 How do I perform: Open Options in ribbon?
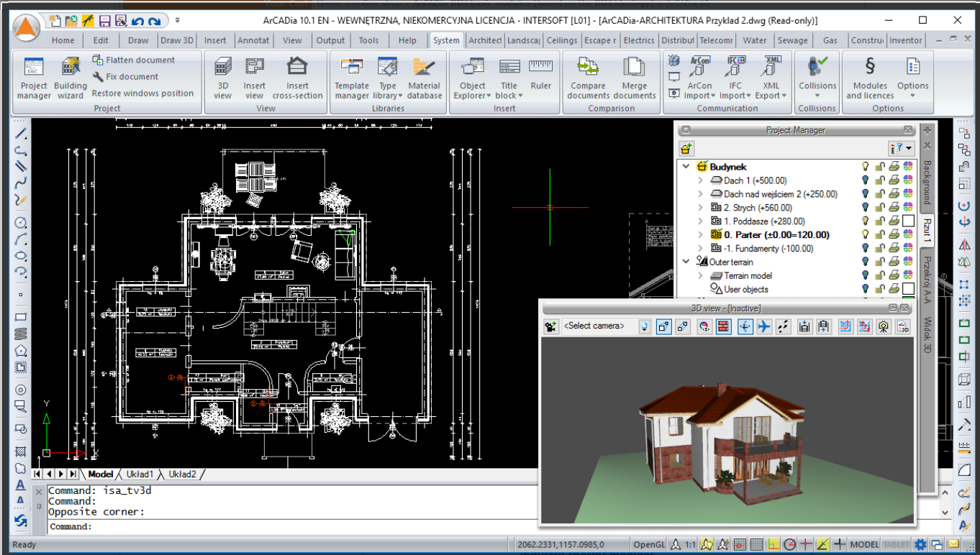[912, 78]
